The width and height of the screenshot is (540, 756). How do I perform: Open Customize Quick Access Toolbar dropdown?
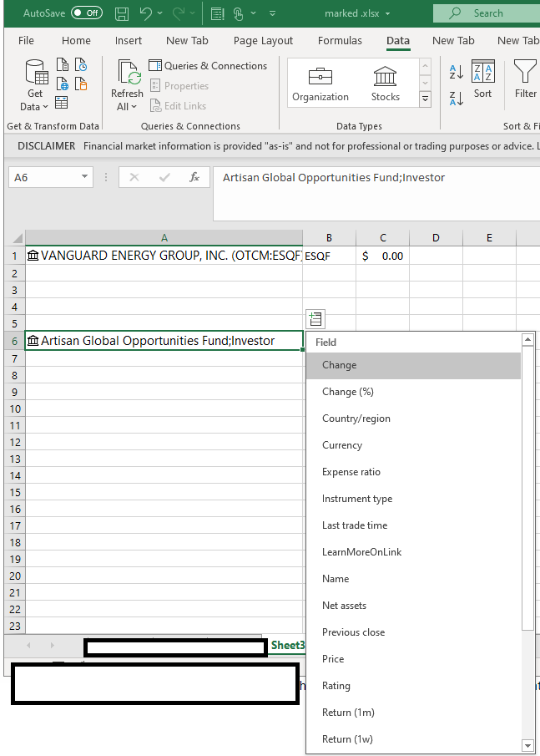(x=273, y=13)
